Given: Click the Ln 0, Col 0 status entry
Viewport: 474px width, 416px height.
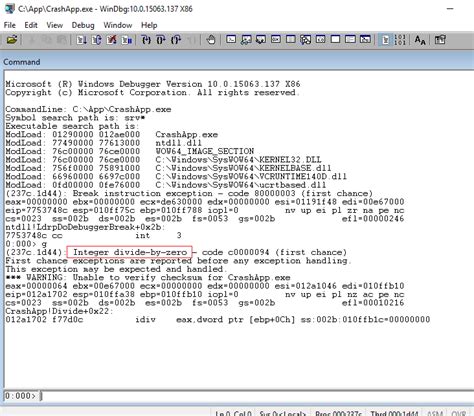Looking at the screenshot, I should [x=233, y=413].
